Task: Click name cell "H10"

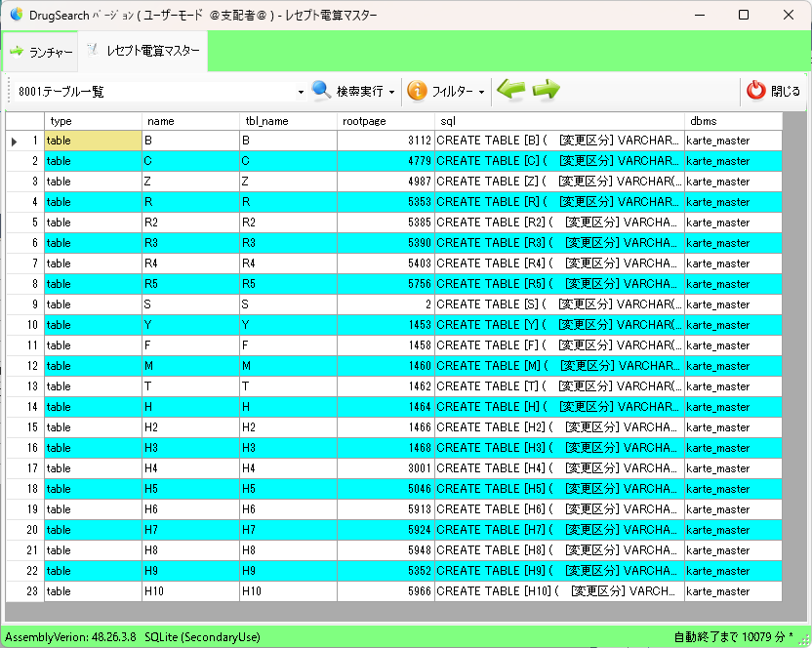Action: point(190,591)
